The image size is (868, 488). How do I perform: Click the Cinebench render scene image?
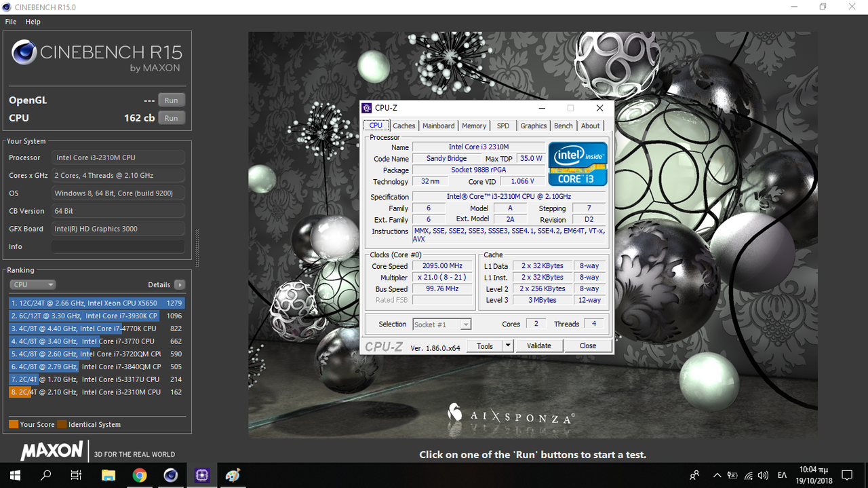click(x=532, y=234)
